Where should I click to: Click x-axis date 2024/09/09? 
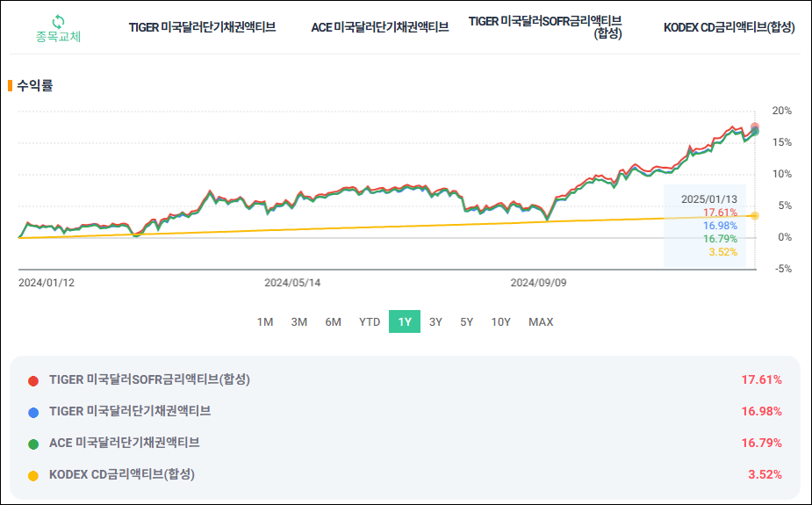click(539, 283)
